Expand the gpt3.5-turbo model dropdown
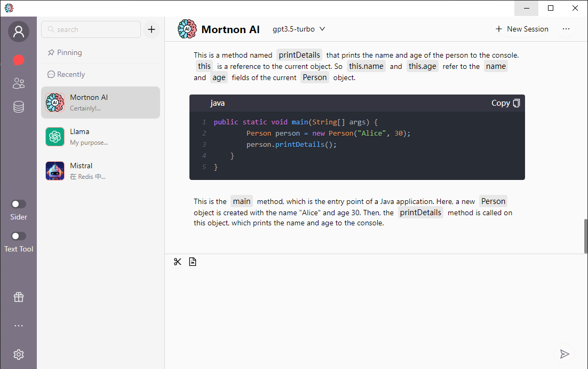This screenshot has height=369, width=588. pos(299,29)
